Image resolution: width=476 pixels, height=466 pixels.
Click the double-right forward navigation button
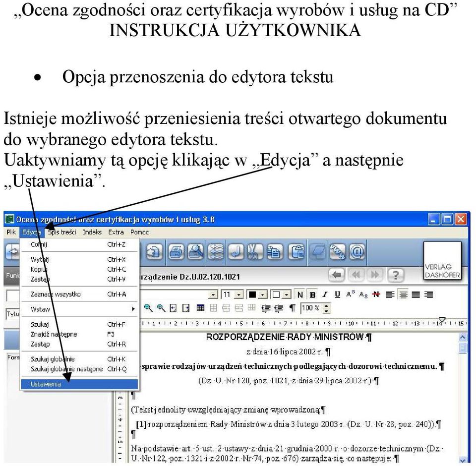(x=375, y=275)
